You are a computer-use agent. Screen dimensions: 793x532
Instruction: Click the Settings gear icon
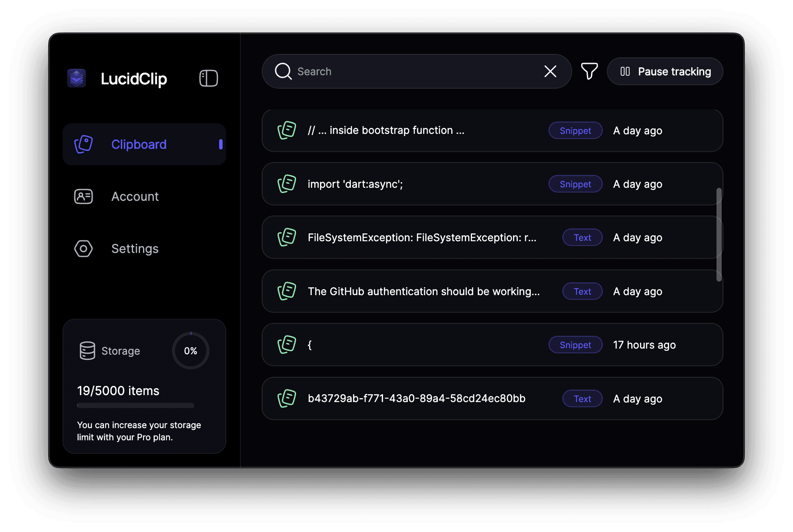tap(83, 249)
